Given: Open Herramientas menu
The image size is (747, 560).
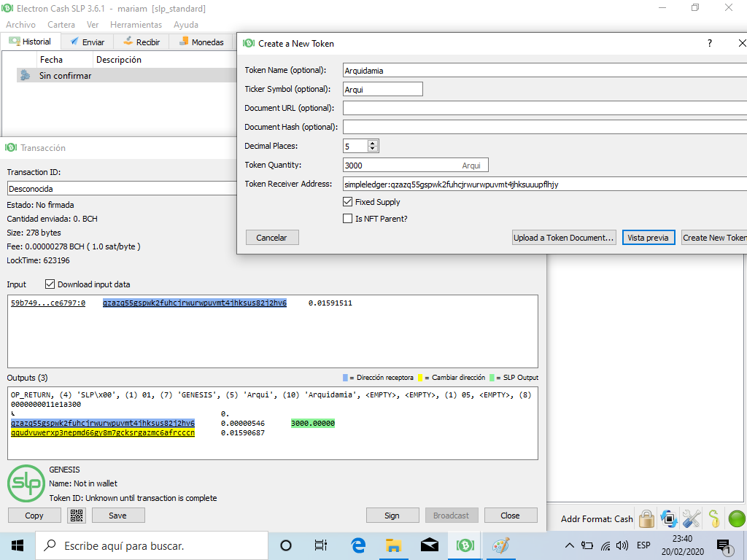Looking at the screenshot, I should click(136, 25).
